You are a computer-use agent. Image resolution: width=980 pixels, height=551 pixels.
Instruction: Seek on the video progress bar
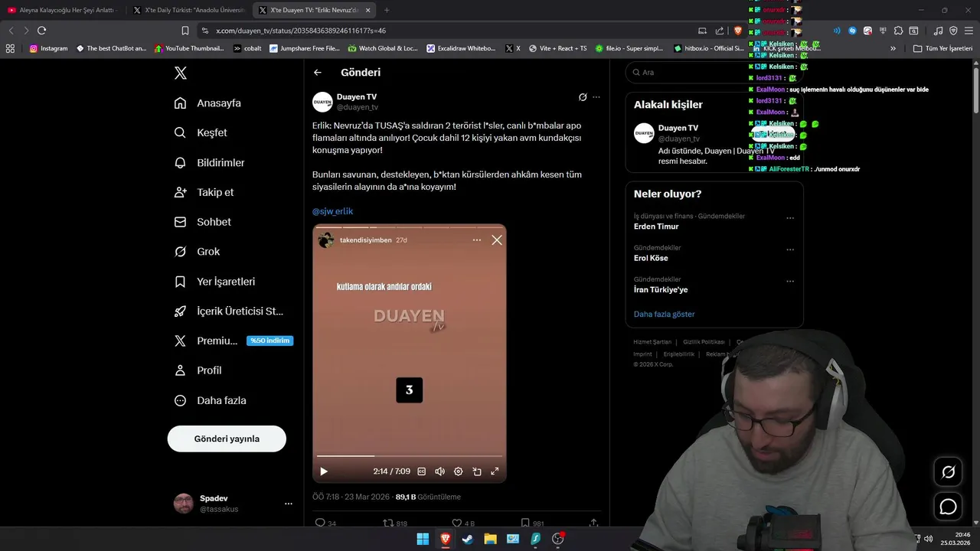[410, 456]
